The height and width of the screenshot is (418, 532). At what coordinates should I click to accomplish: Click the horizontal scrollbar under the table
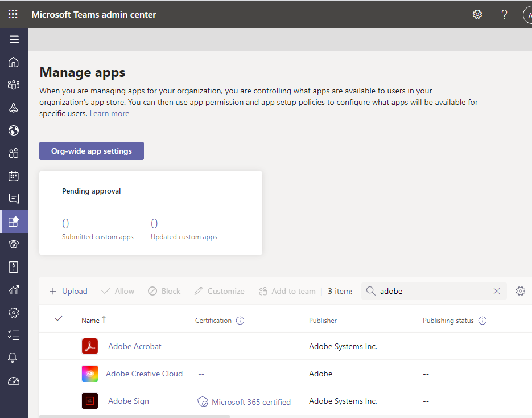click(135, 416)
